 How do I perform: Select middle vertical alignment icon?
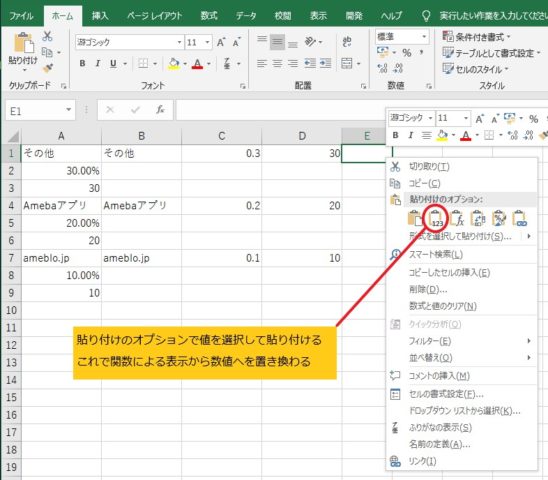tap(277, 42)
